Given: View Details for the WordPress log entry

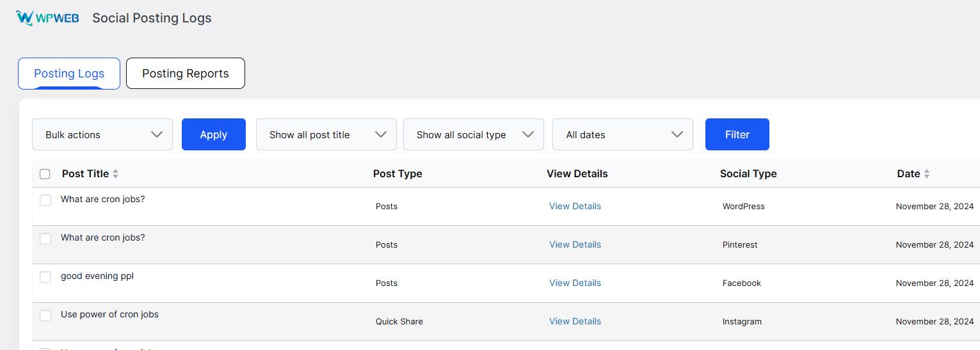Looking at the screenshot, I should [575, 206].
